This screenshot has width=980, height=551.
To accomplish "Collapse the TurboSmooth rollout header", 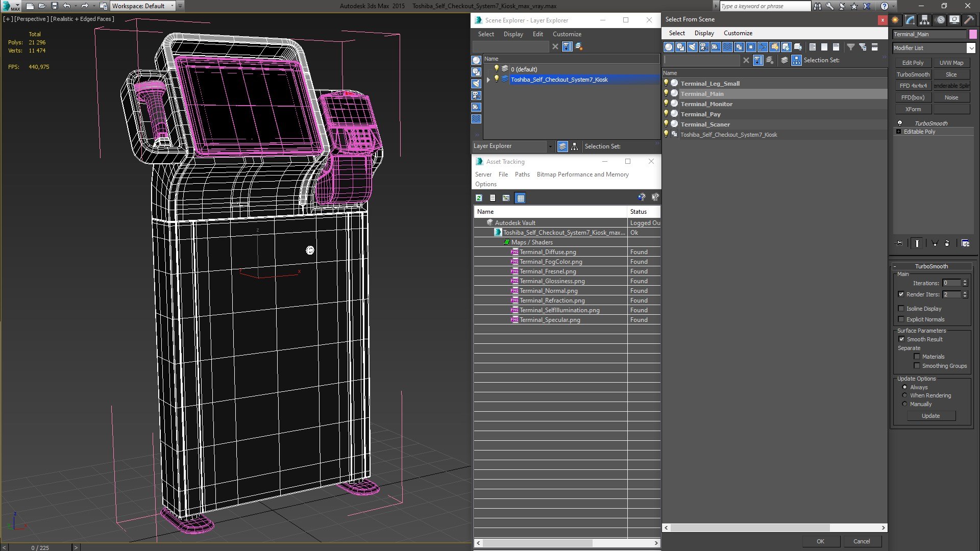I will coord(932,266).
